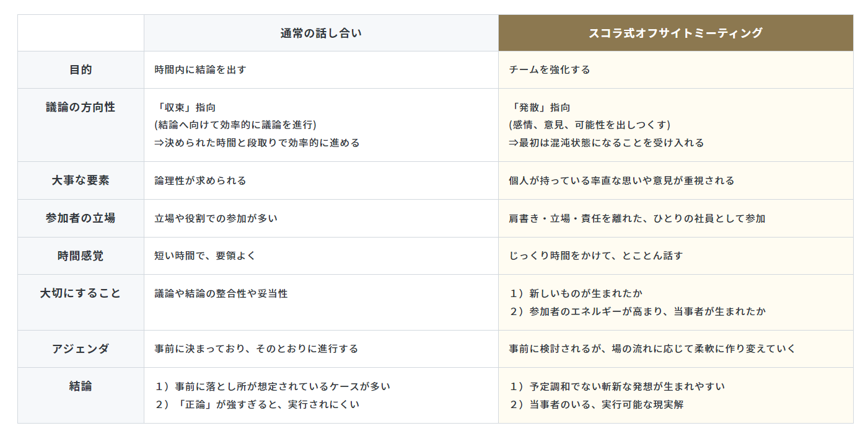Click the スコラ式オフサイトミーティング header cell

(675, 33)
